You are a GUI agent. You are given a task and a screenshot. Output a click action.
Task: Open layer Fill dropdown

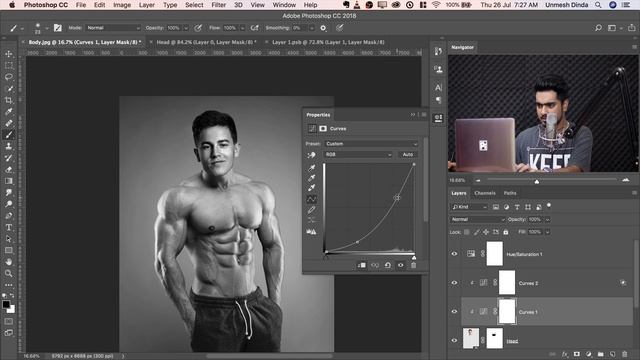pyautogui.click(x=547, y=232)
